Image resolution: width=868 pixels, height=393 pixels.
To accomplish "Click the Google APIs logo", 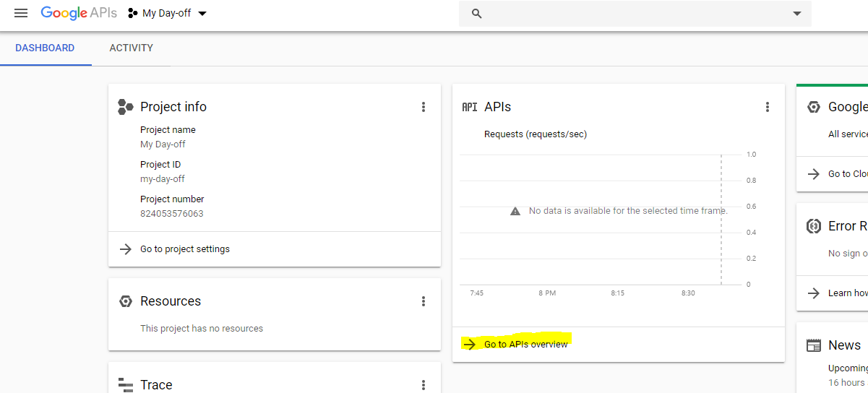I will (x=79, y=13).
